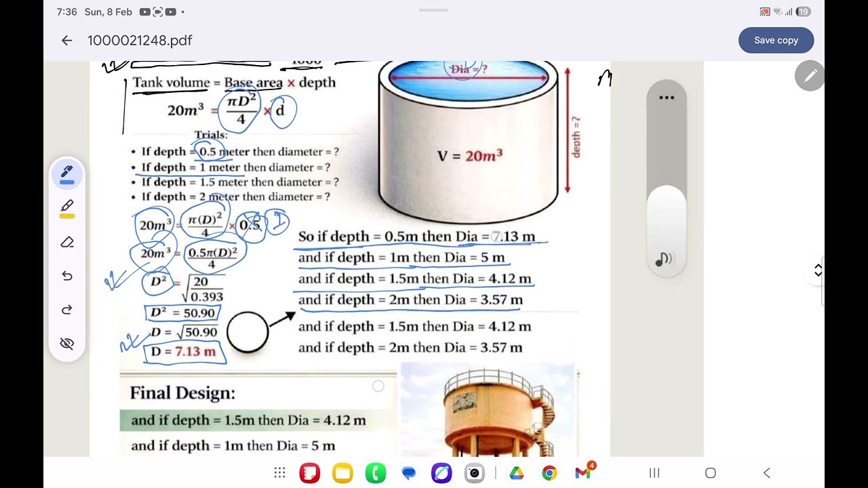Tap the home navigation button
Viewport: 868px width, 488px height.
tap(711, 473)
